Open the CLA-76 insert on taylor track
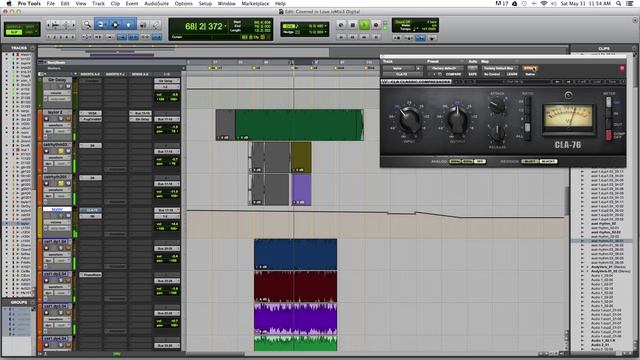 point(91,210)
